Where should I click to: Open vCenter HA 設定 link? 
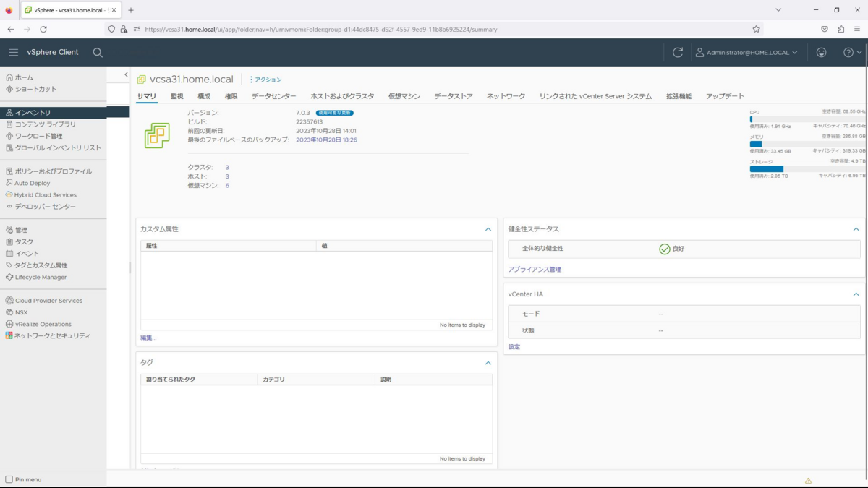514,347
